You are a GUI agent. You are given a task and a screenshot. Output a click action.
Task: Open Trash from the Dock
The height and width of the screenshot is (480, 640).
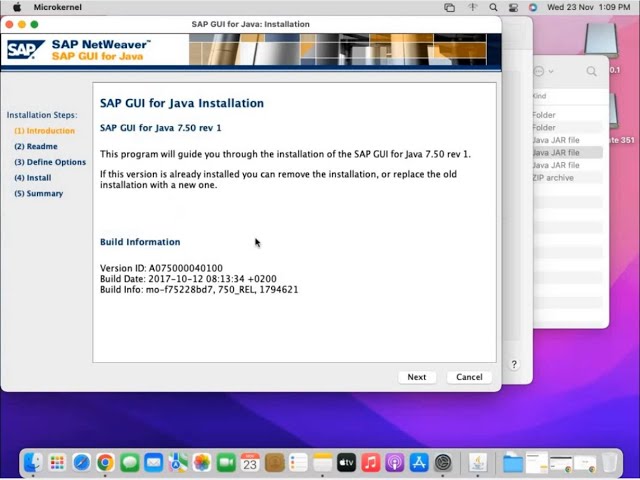pyautogui.click(x=609, y=463)
